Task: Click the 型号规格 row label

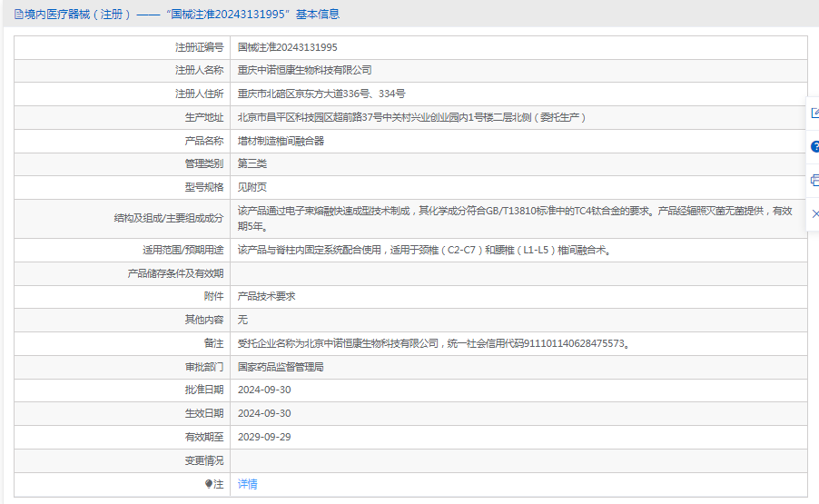Action: pyautogui.click(x=203, y=187)
